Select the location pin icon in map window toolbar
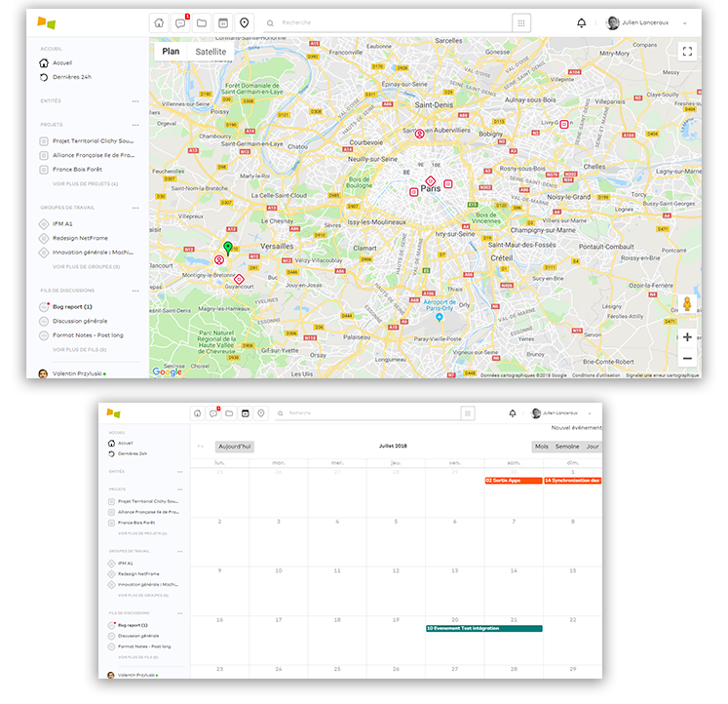728x704 pixels. tap(245, 22)
